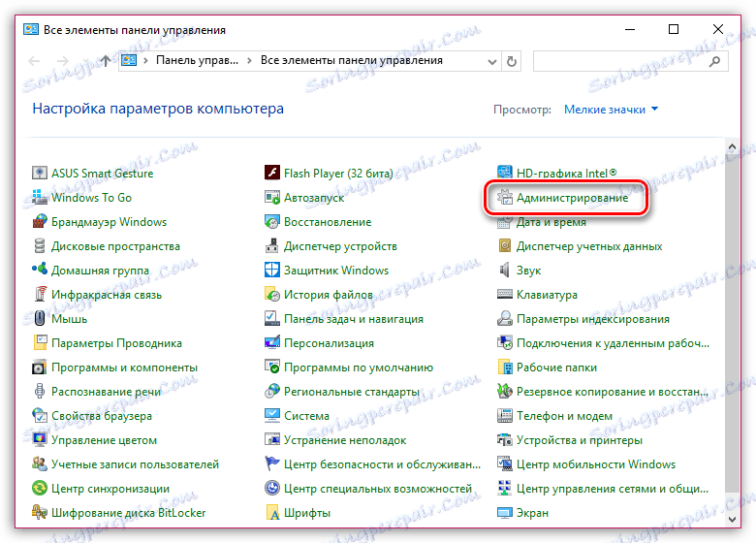
Task: Click the Инфракрасная связь icon
Action: coord(39,294)
